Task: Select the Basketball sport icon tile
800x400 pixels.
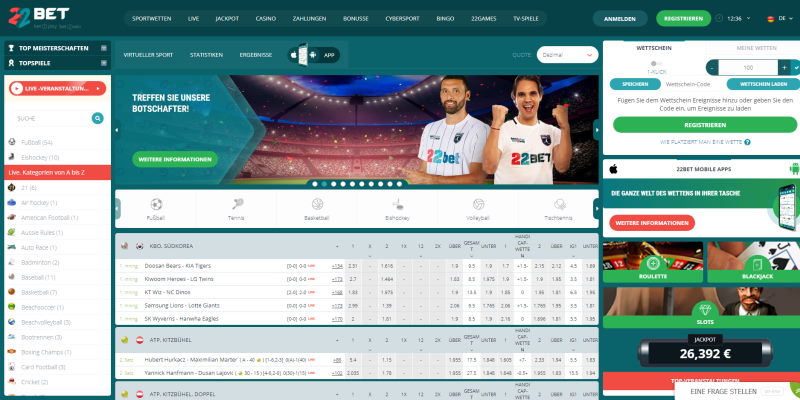Action: (x=317, y=209)
